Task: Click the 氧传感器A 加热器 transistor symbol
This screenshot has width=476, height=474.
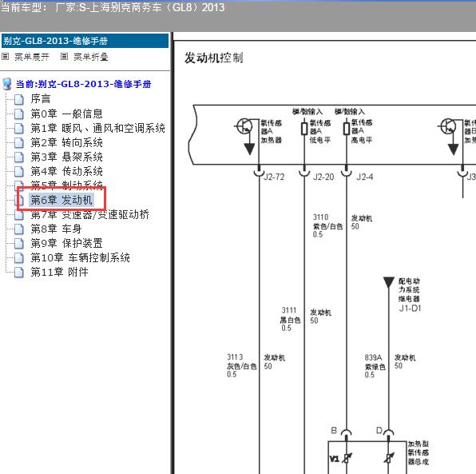Action: coord(244,125)
